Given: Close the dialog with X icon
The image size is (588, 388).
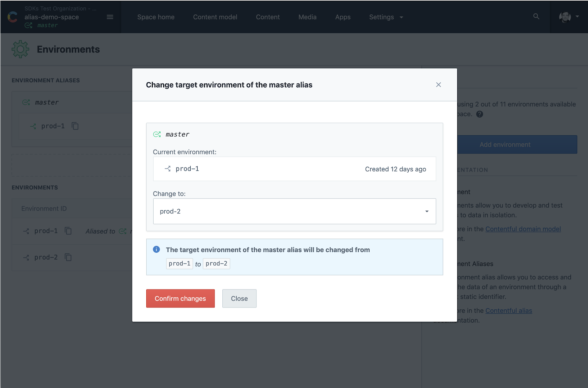Looking at the screenshot, I should pyautogui.click(x=438, y=85).
